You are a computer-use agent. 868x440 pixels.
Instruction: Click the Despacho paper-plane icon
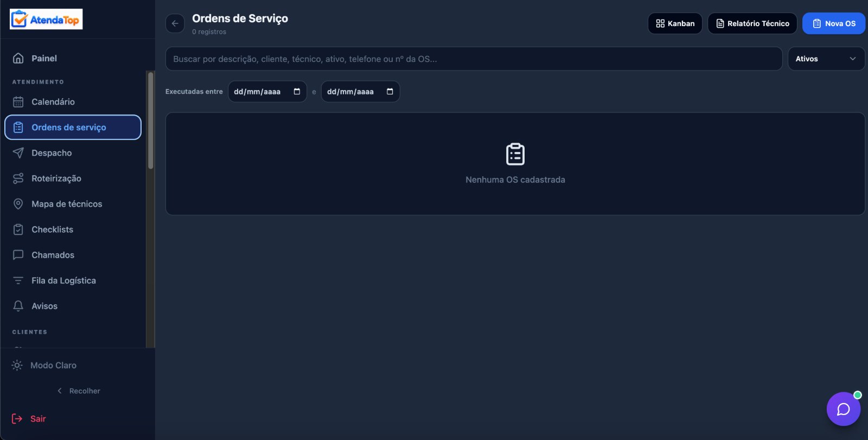(x=18, y=153)
